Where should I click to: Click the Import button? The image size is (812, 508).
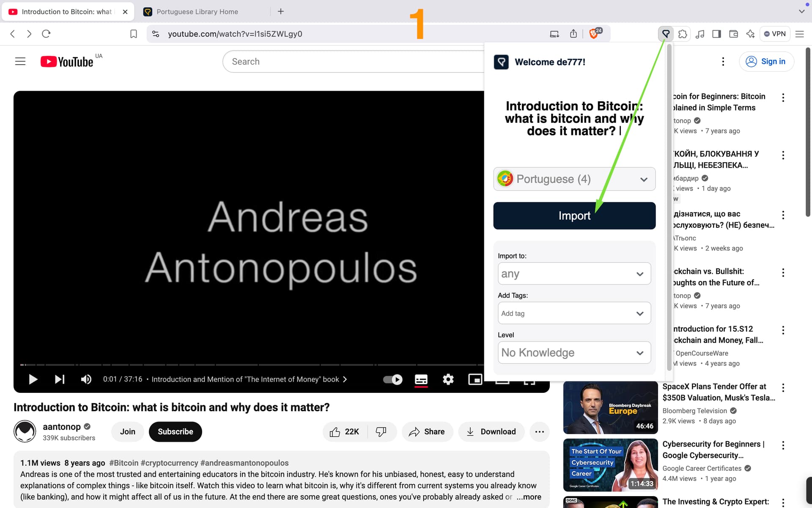[574, 216]
